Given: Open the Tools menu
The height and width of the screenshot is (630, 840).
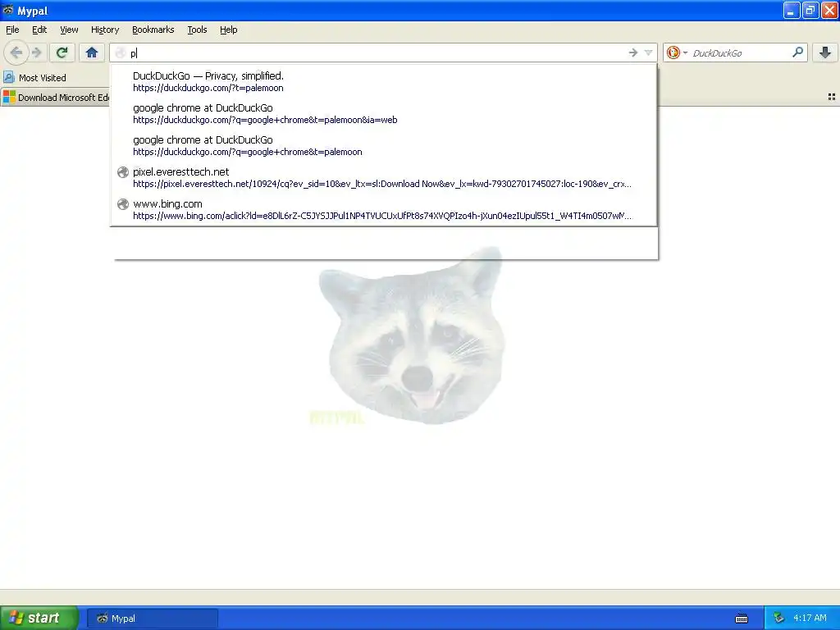Looking at the screenshot, I should [x=197, y=30].
